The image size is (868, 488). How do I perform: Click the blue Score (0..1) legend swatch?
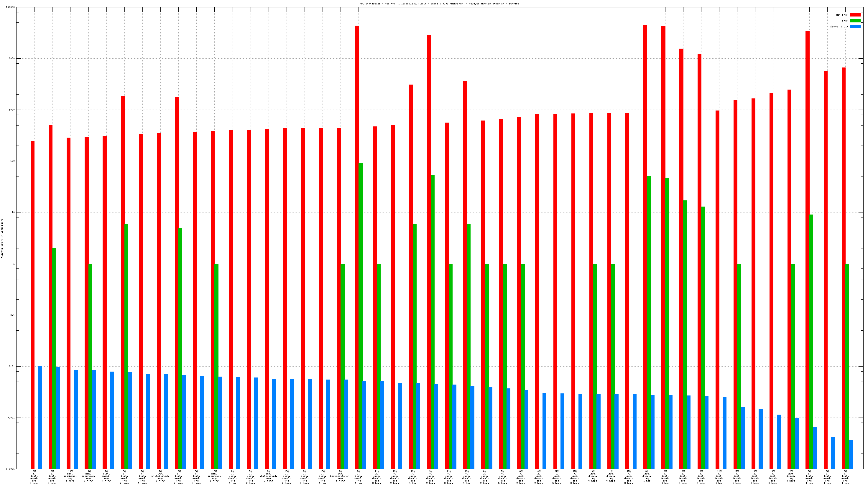pos(855,27)
